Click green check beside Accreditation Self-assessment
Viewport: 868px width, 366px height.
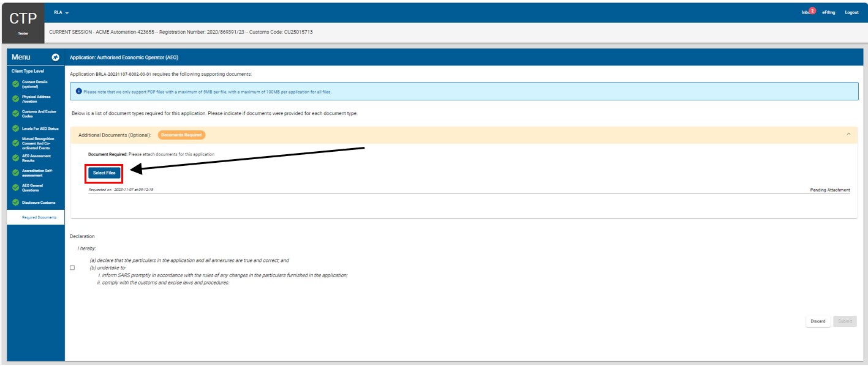(x=15, y=173)
